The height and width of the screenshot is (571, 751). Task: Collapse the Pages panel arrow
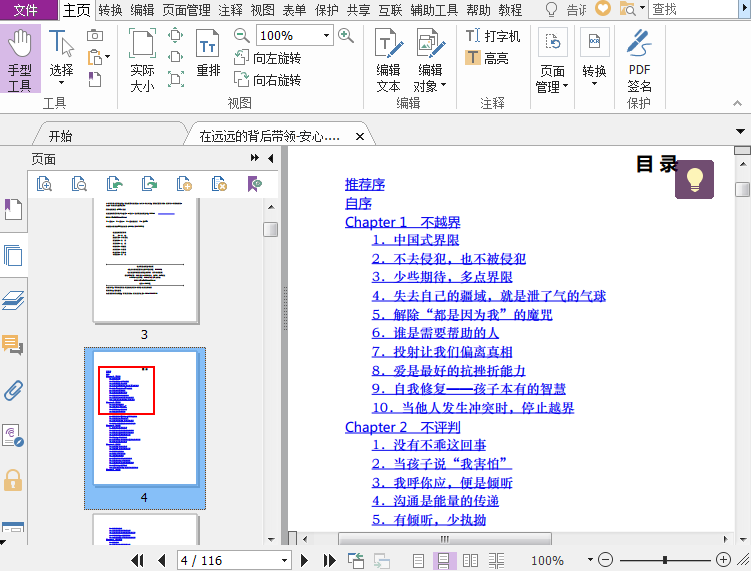271,158
